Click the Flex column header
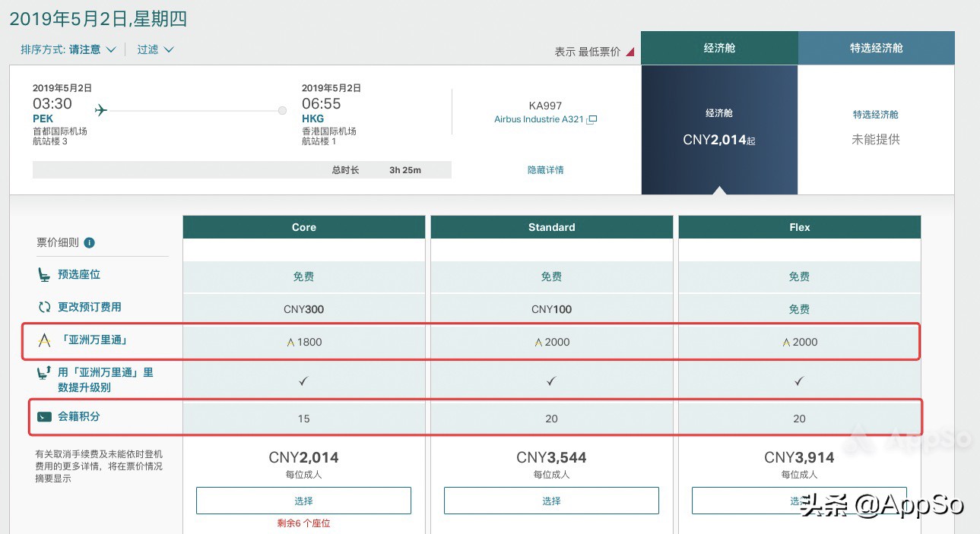Viewport: 980px width, 534px height. point(799,226)
